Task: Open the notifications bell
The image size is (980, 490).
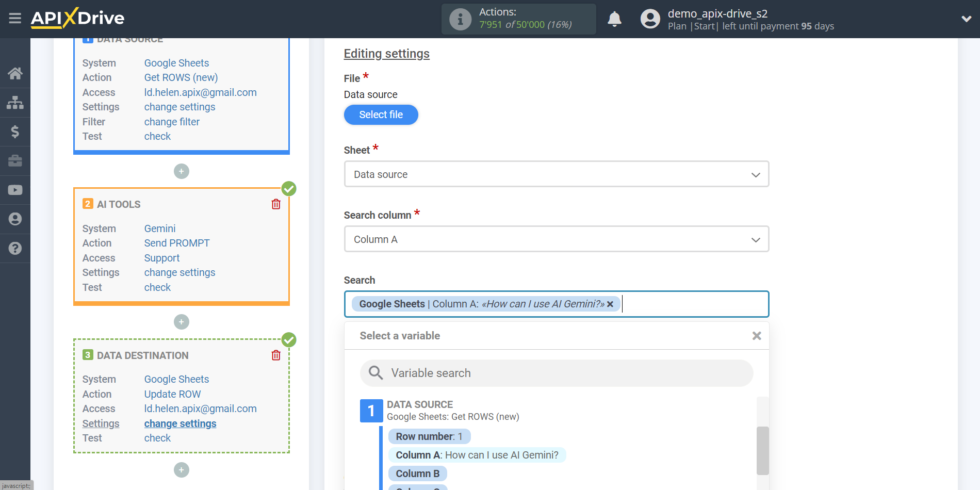Action: 614,19
